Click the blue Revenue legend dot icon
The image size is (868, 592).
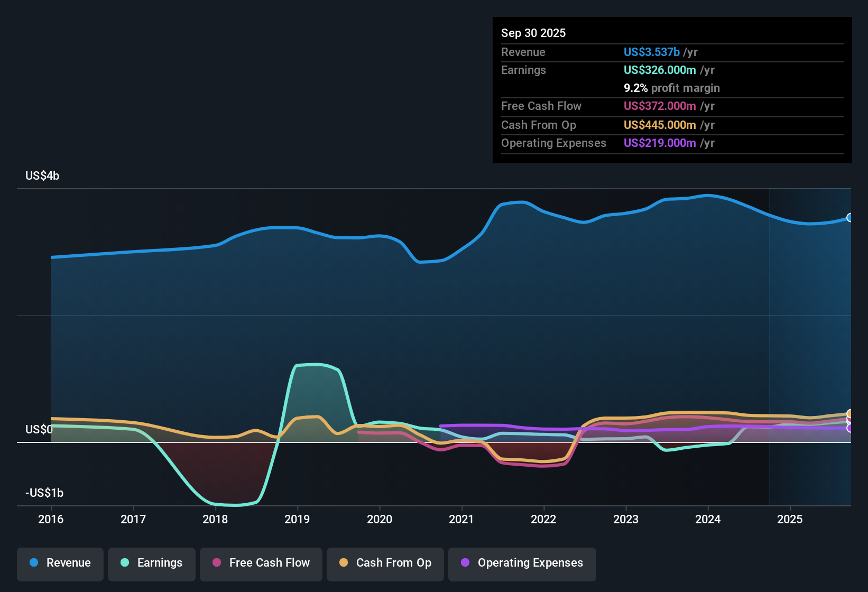pos(33,563)
